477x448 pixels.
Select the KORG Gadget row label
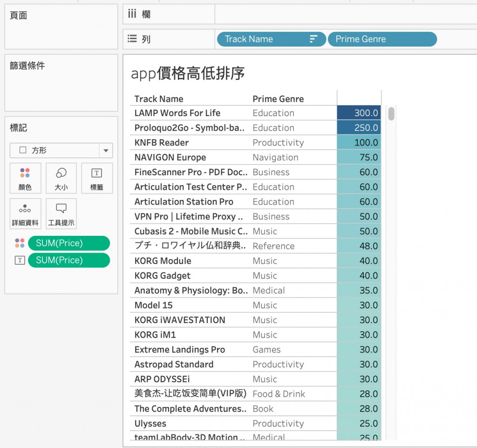pos(163,276)
